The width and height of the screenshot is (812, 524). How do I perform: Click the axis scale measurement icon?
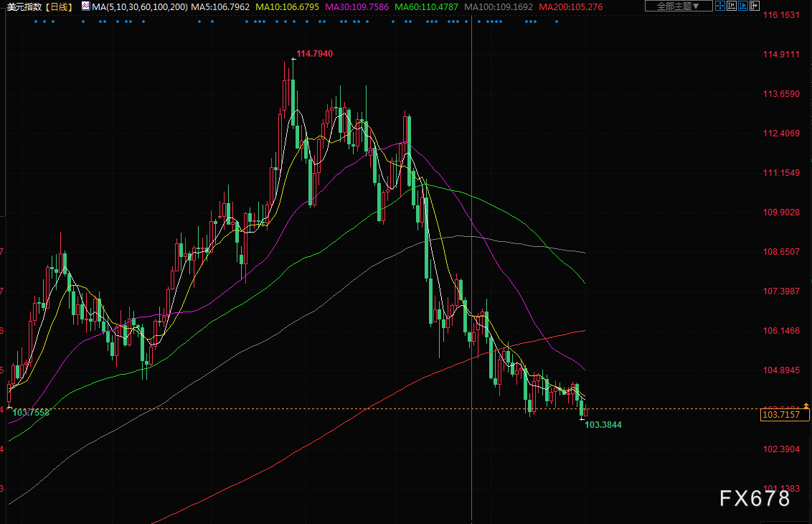pyautogui.click(x=732, y=6)
